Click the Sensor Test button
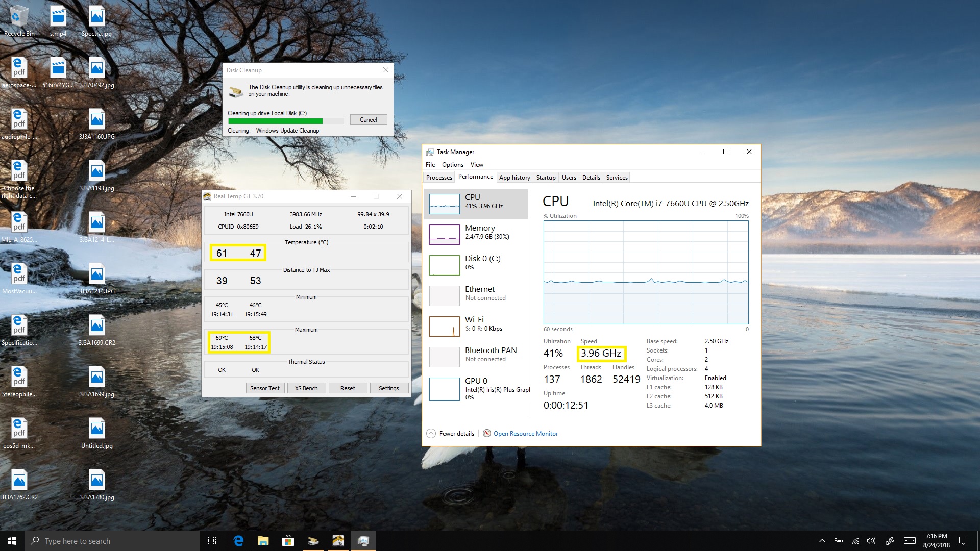 coord(264,388)
